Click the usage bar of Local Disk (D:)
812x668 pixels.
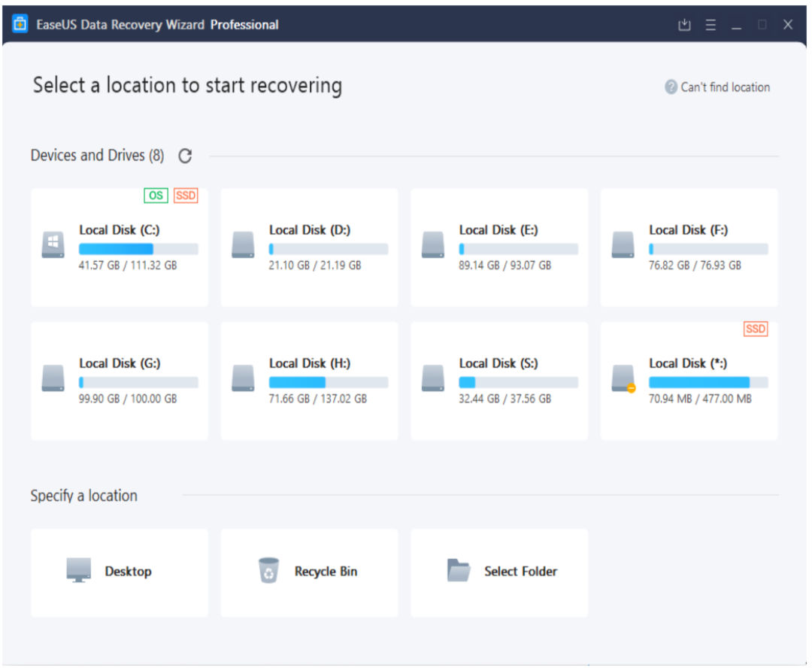[x=329, y=249]
